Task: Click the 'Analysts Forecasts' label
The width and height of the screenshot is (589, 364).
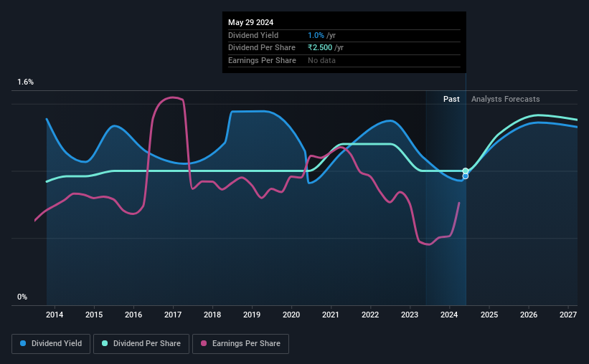Action: tap(505, 99)
